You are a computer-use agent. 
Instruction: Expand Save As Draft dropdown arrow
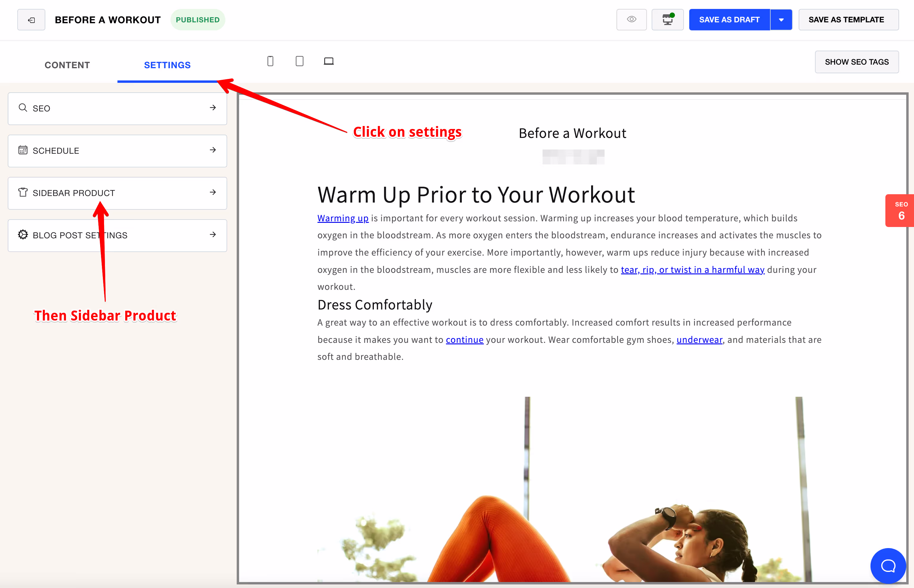point(781,20)
